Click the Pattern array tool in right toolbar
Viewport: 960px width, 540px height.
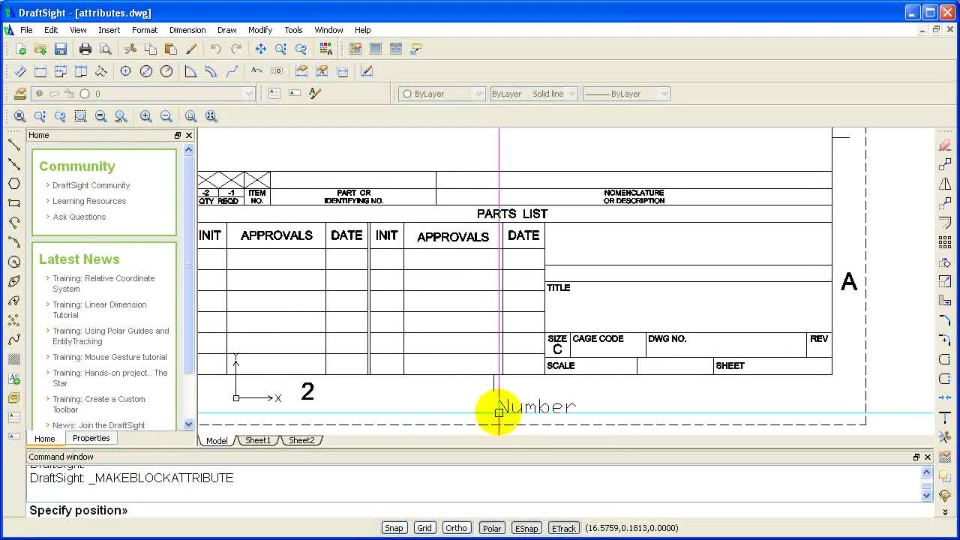click(945, 242)
